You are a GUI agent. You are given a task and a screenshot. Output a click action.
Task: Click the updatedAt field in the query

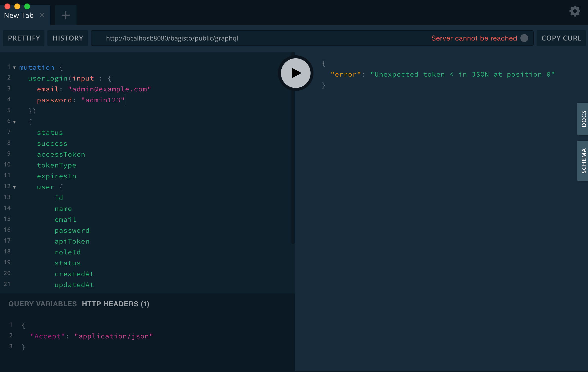74,285
